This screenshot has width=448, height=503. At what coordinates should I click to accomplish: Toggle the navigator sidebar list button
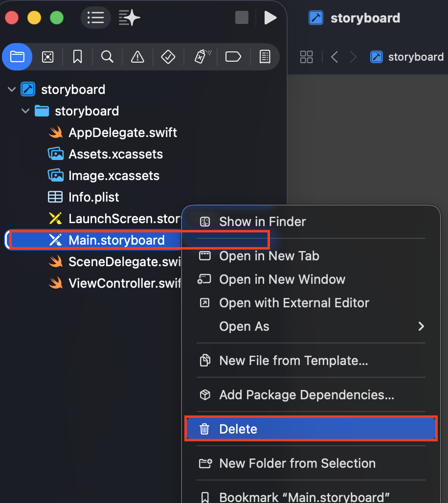pyautogui.click(x=95, y=18)
